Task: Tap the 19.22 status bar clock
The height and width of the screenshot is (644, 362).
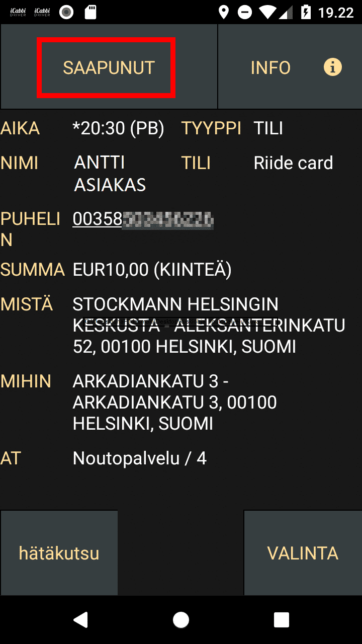Action: coord(336,12)
